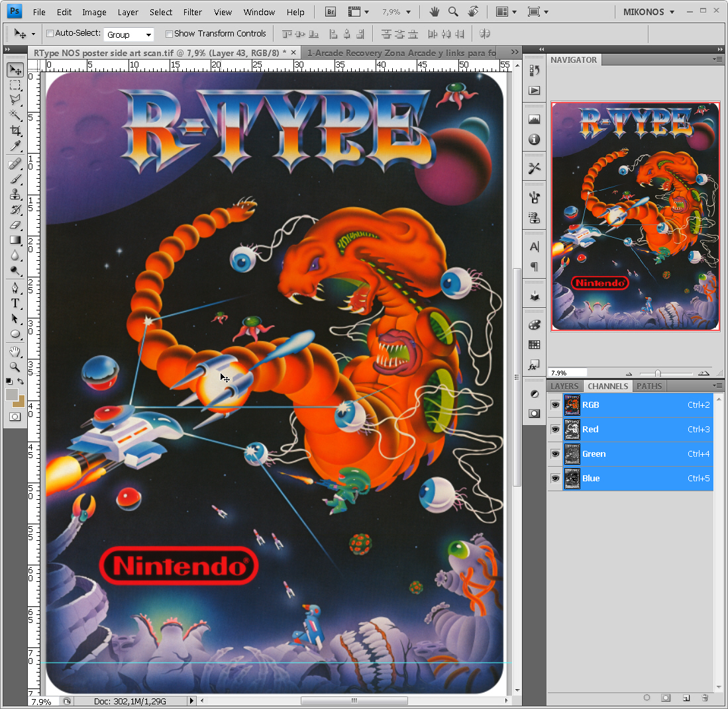Toggle visibility of the Blue channel

pos(555,478)
